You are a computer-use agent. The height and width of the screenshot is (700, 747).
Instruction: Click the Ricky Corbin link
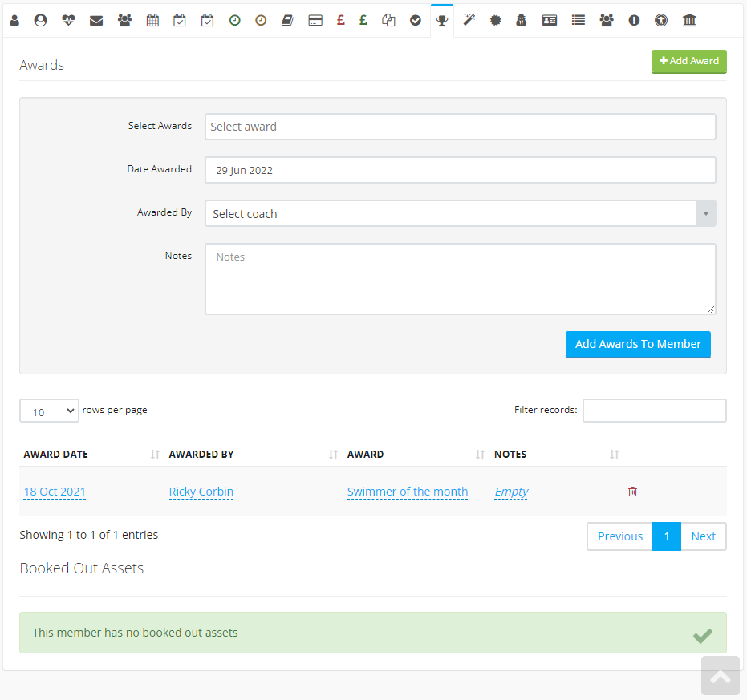pyautogui.click(x=201, y=492)
